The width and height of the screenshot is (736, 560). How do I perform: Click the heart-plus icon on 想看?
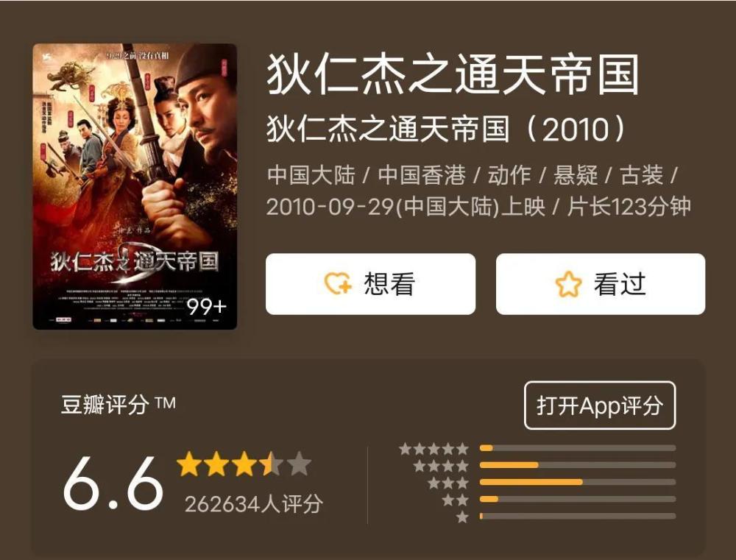[x=338, y=283]
